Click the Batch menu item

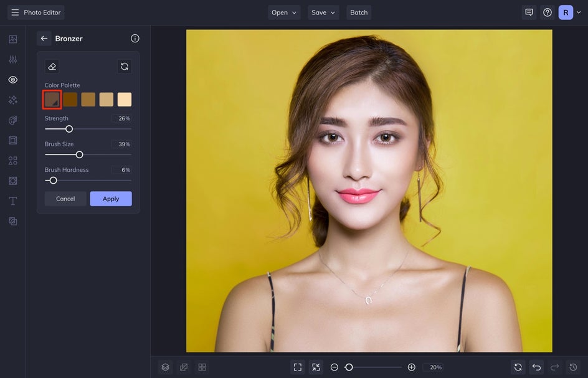[359, 12]
